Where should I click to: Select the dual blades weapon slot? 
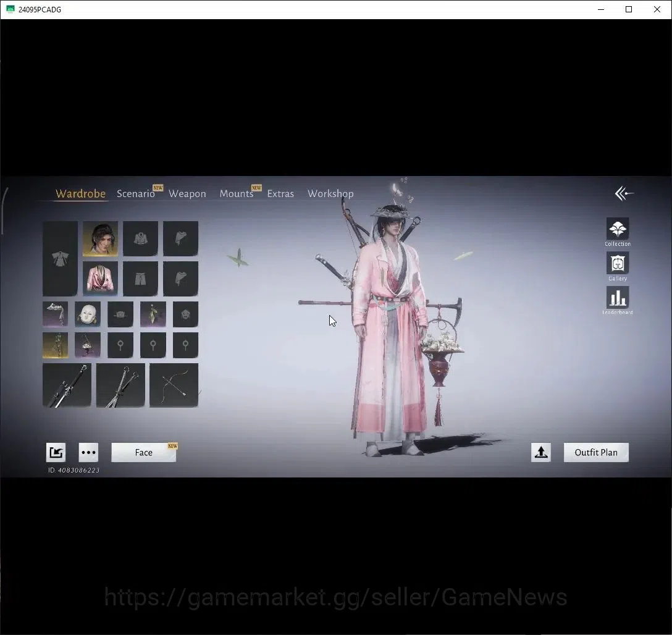[120, 385]
